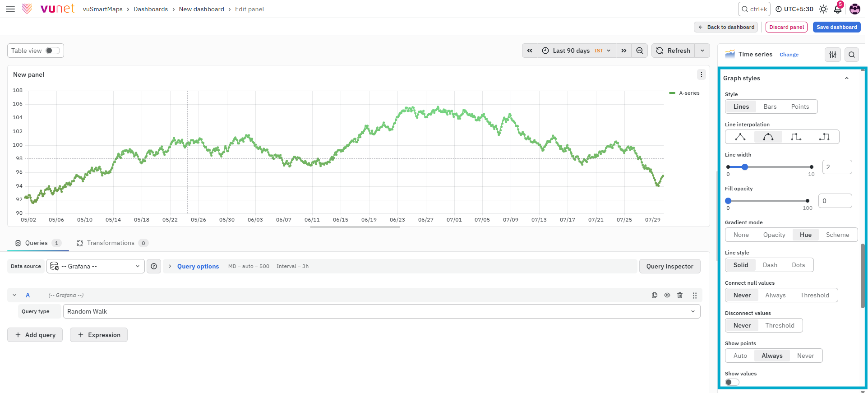Select linear line interpolation

(740, 137)
